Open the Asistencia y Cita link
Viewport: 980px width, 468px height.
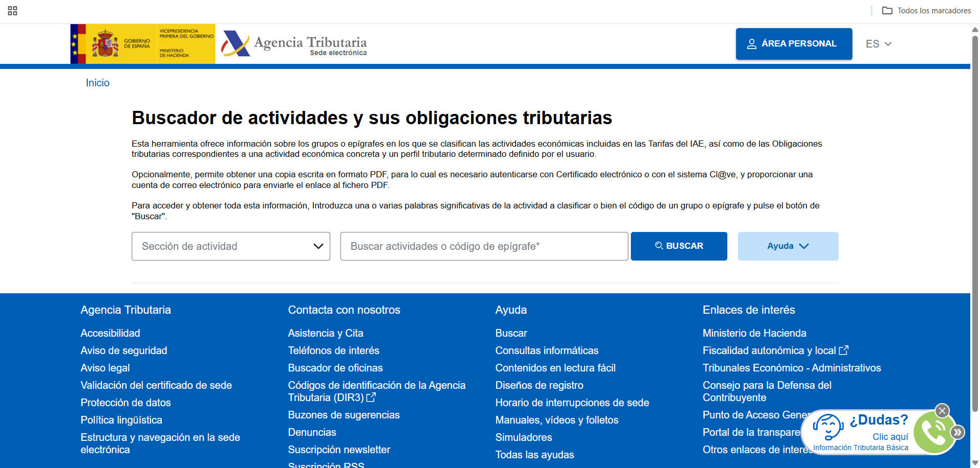point(326,333)
